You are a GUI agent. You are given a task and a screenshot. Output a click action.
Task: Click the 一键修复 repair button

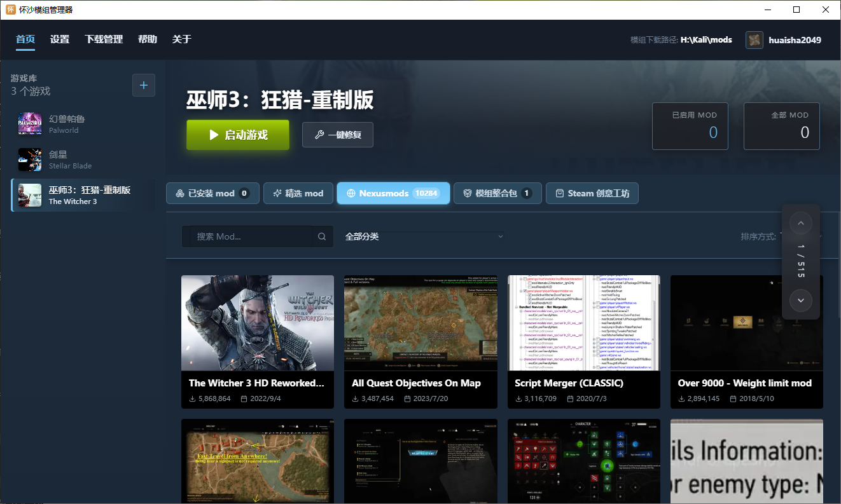click(x=338, y=135)
